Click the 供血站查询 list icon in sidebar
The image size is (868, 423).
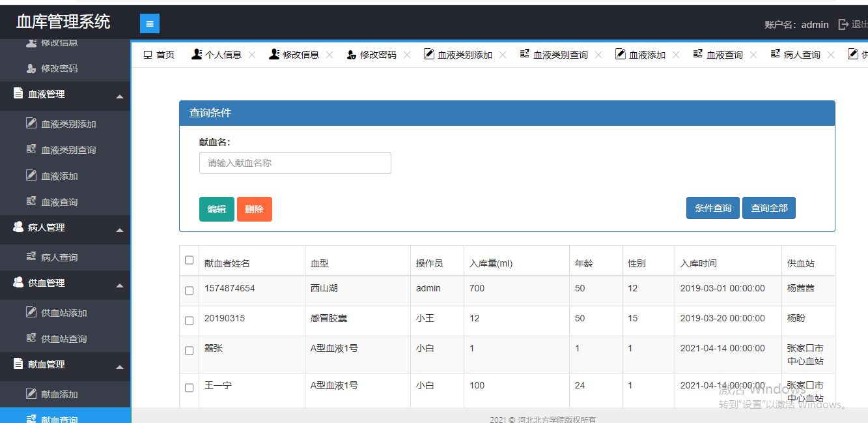point(31,338)
